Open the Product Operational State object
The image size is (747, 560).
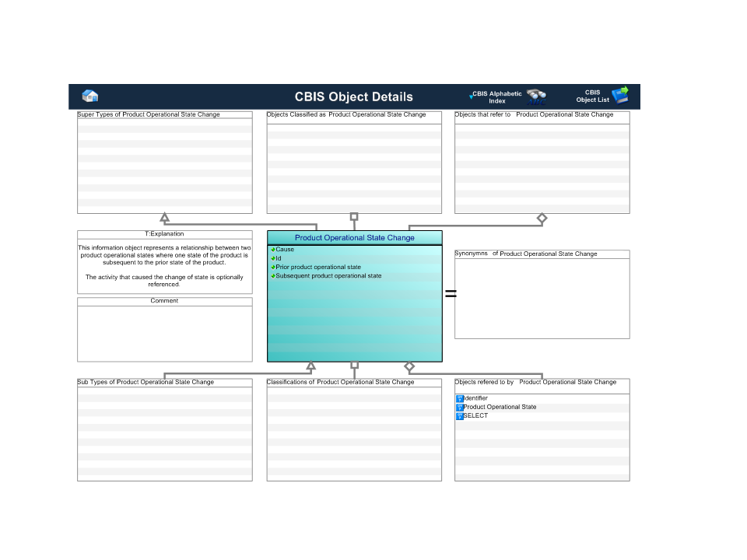pyautogui.click(x=500, y=407)
